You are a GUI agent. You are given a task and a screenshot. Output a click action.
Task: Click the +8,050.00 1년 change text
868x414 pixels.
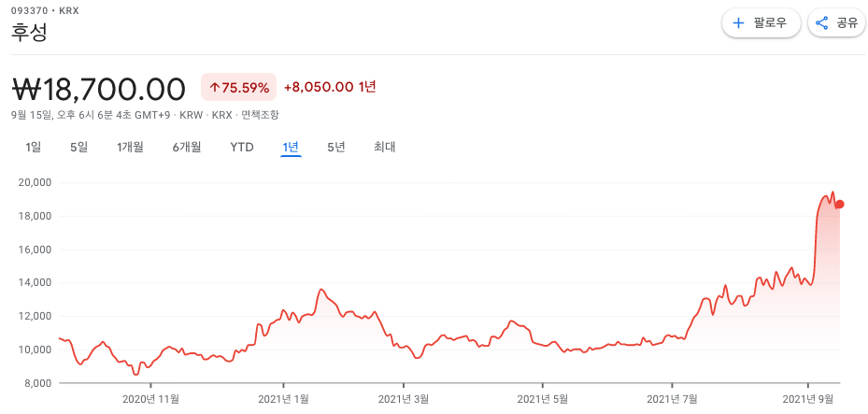click(x=330, y=87)
